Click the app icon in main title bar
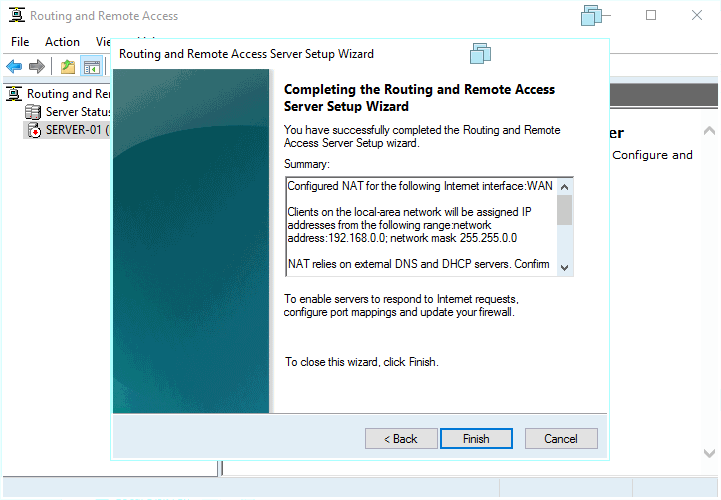This screenshot has width=721, height=500. pos(17,15)
